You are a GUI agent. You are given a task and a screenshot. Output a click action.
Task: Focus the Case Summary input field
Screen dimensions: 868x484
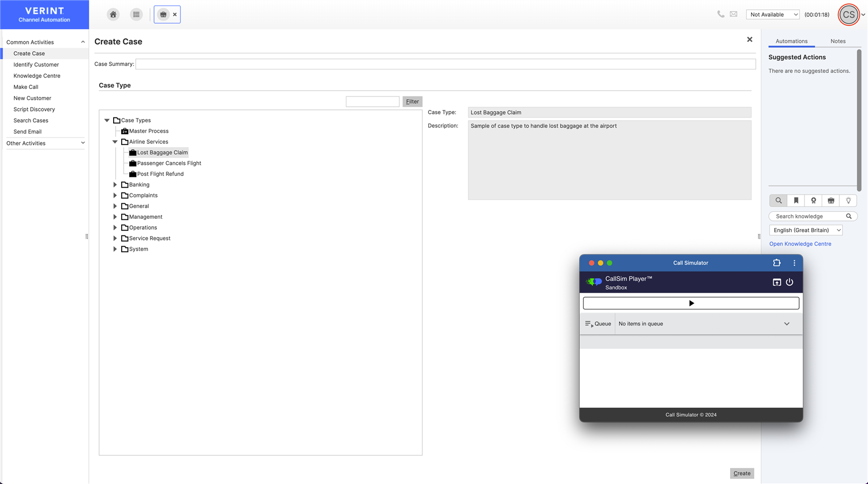pyautogui.click(x=446, y=64)
